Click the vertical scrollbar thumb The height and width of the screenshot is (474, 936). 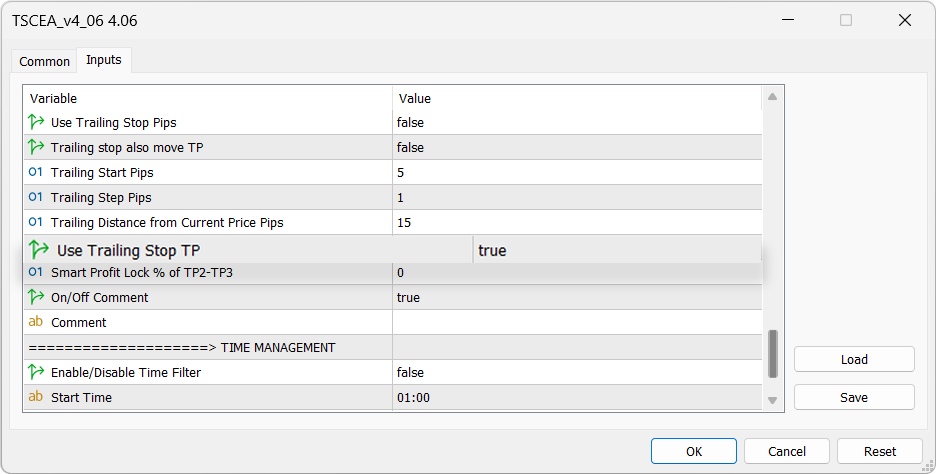(772, 355)
